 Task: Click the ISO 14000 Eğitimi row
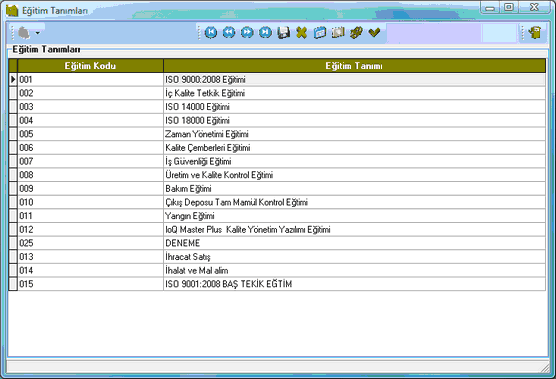[x=277, y=107]
